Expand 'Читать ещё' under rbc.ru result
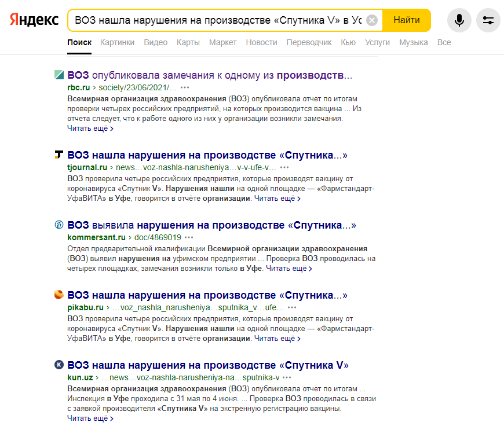The image size is (504, 426). coord(90,128)
